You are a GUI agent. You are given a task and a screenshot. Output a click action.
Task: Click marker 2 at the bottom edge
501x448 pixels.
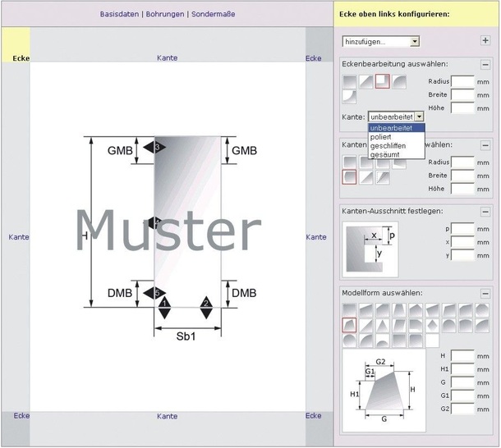point(206,304)
